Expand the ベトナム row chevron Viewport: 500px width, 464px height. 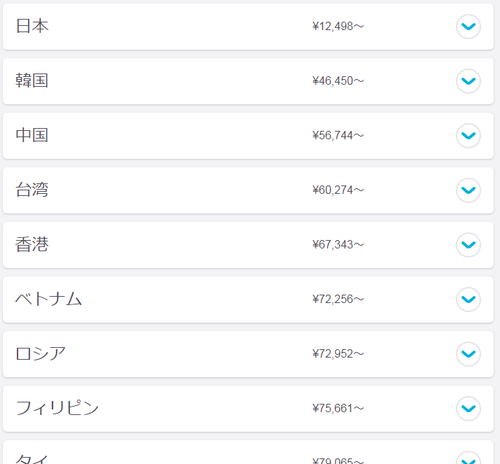coord(468,299)
